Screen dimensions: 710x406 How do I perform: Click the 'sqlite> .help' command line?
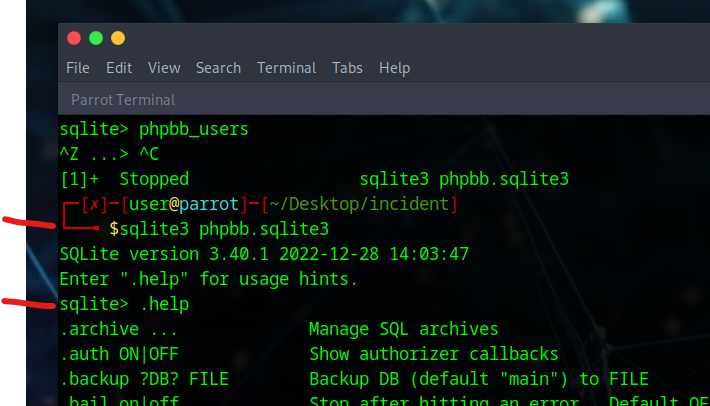click(x=124, y=304)
